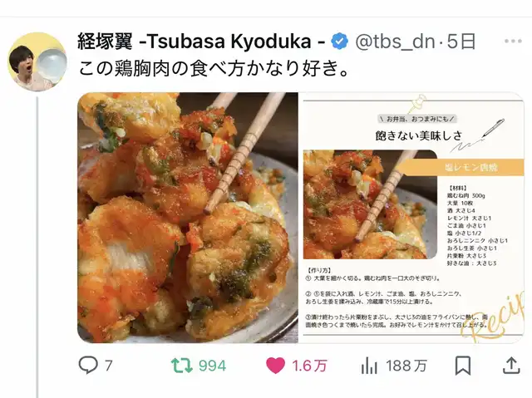Open the chicken close-up photo
The width and height of the screenshot is (532, 398).
pos(188,218)
